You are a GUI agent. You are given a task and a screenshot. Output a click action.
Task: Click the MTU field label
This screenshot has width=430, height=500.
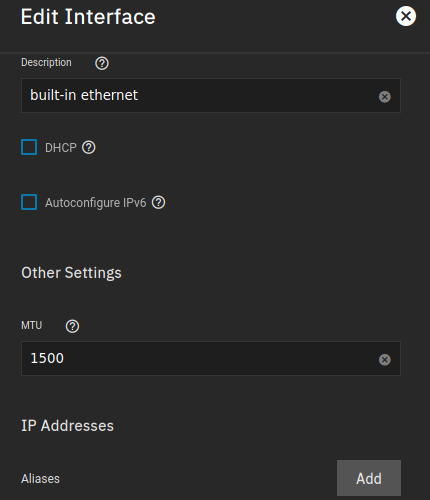click(x=32, y=325)
